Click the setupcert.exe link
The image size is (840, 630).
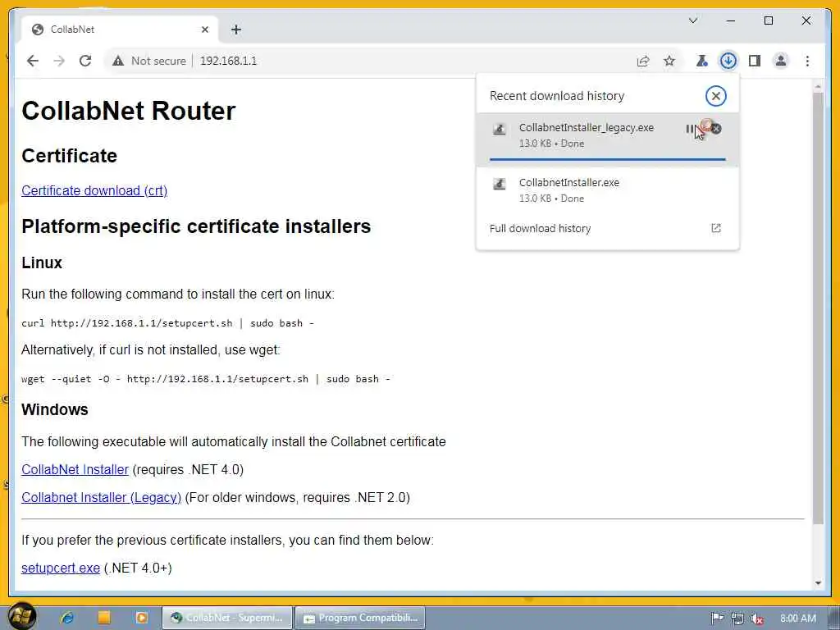coord(61,568)
